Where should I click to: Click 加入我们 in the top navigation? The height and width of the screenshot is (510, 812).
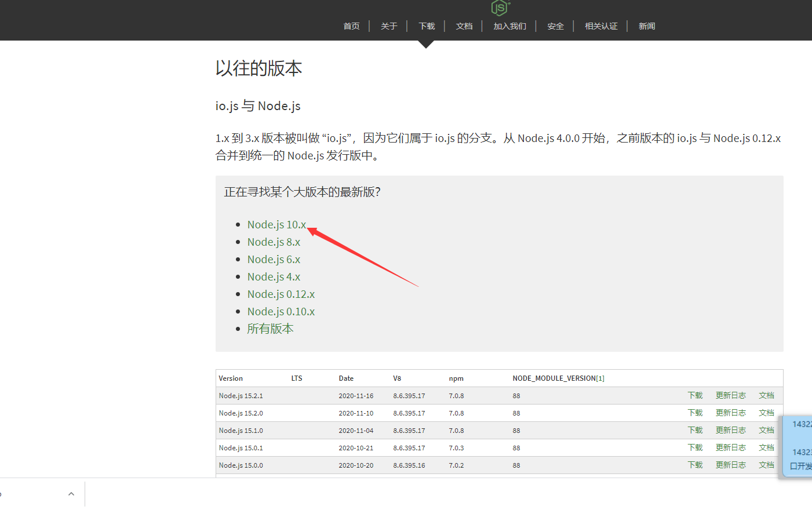coord(509,25)
